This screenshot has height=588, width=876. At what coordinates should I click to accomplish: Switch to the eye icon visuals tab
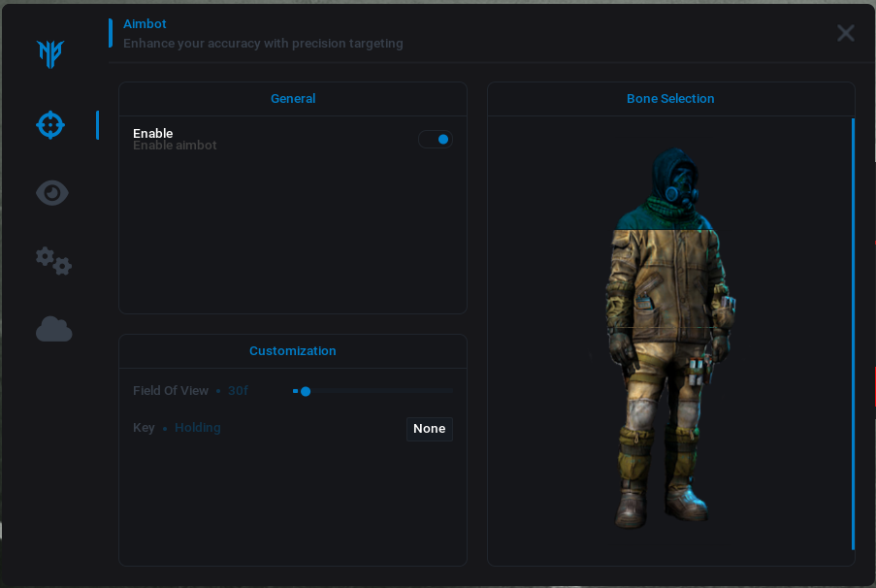point(52,193)
